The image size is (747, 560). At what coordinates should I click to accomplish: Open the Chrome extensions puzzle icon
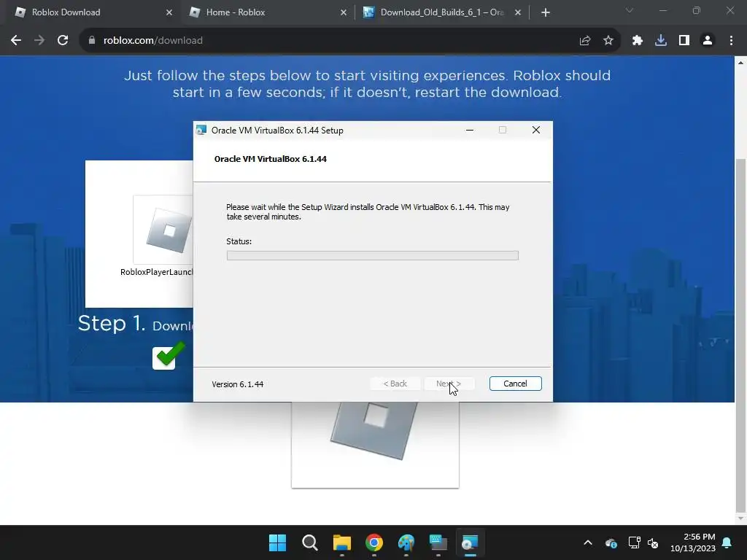coord(638,41)
